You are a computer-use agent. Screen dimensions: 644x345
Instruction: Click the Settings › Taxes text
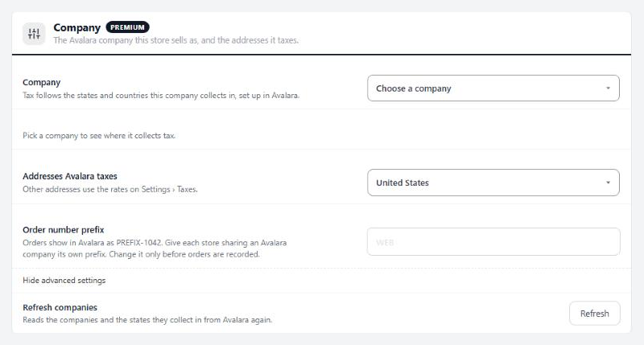169,190
